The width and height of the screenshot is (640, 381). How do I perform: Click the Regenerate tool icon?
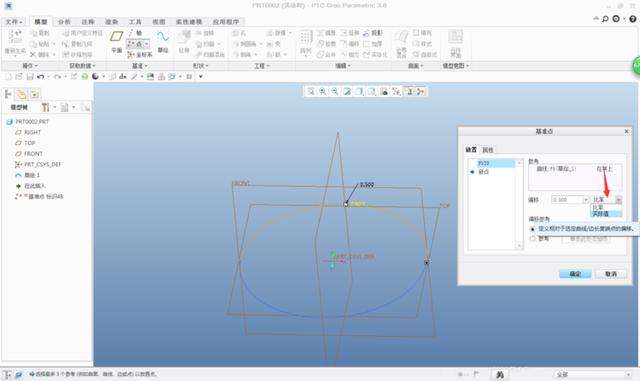pyautogui.click(x=15, y=42)
